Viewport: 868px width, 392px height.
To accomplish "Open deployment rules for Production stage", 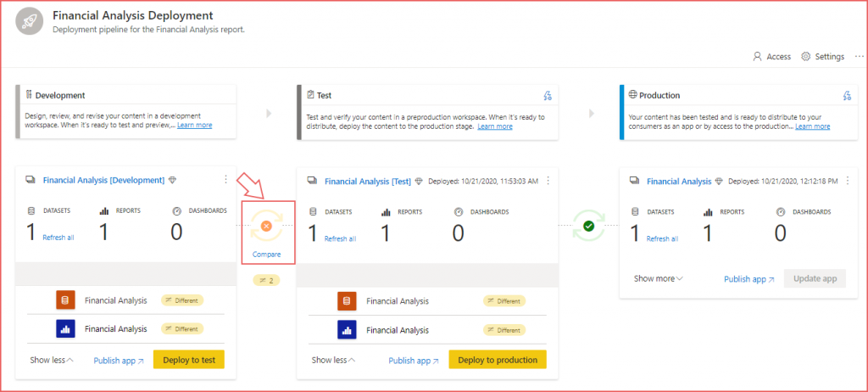I will pyautogui.click(x=847, y=95).
